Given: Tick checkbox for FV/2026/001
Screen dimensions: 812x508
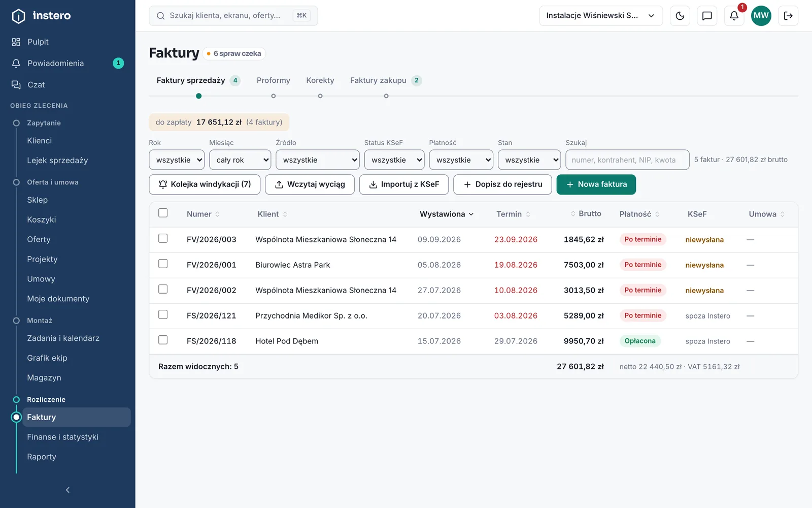Looking at the screenshot, I should point(163,264).
